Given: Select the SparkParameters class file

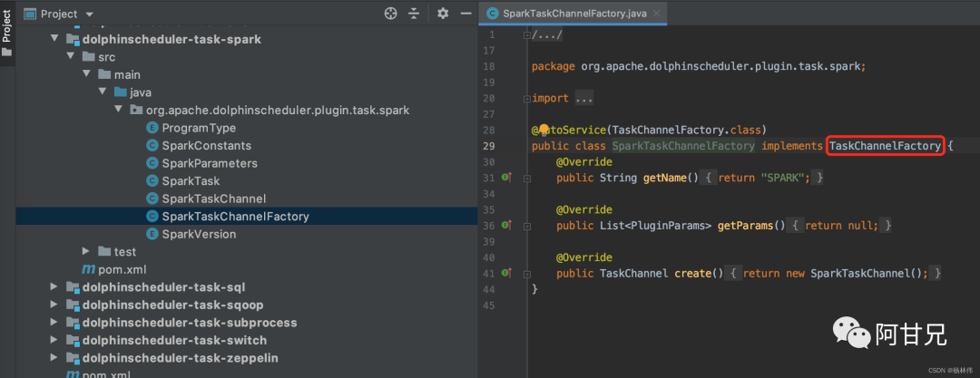Looking at the screenshot, I should point(210,163).
